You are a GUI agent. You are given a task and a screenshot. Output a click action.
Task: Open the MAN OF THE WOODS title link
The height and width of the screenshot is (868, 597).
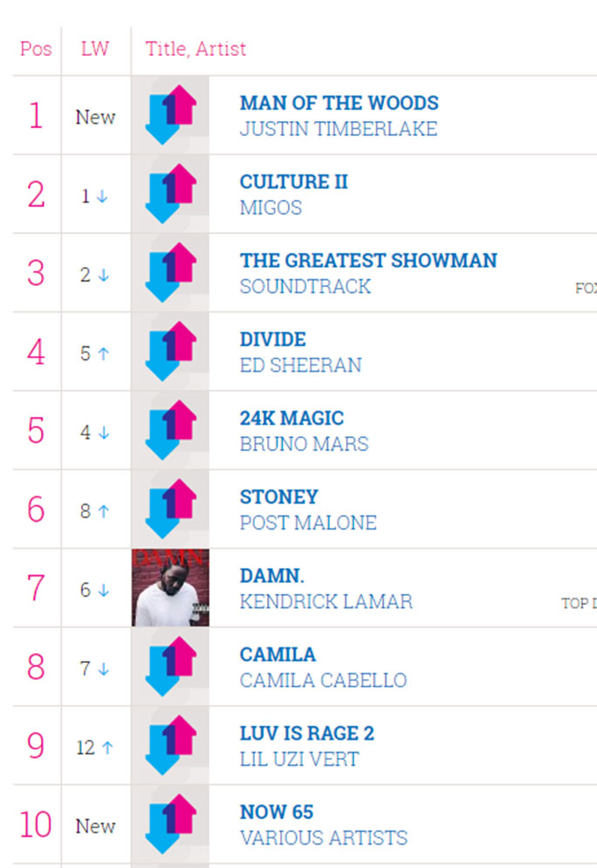[x=339, y=103]
